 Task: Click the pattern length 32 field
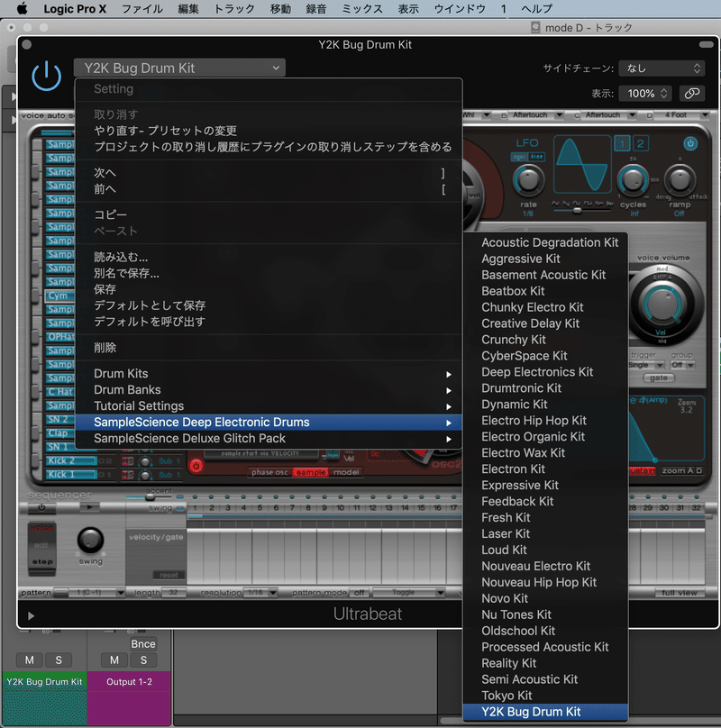point(173,593)
